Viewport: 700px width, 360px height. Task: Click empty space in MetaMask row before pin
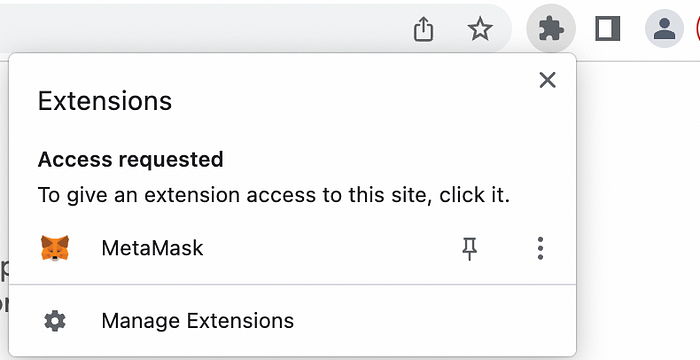(330, 248)
